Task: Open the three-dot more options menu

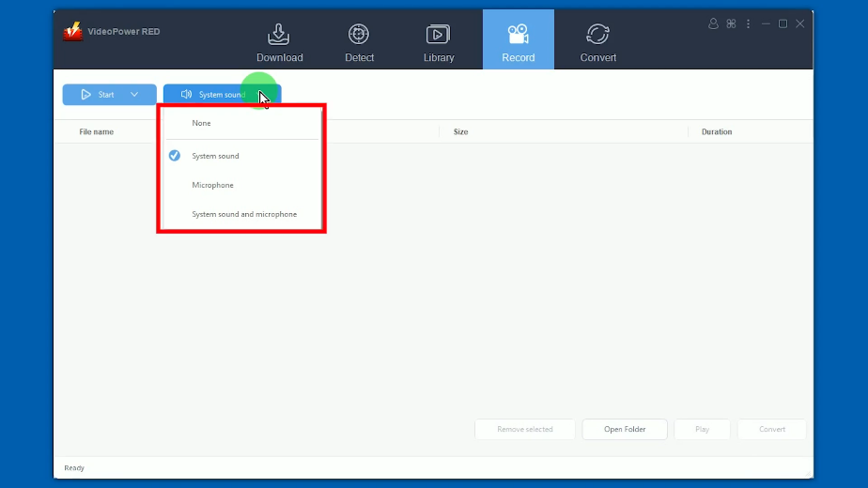Action: (749, 23)
